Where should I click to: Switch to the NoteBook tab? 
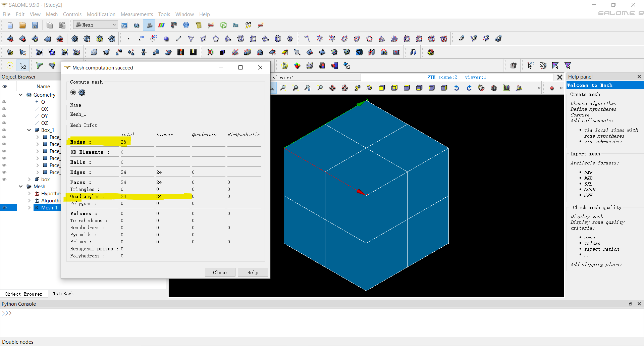pyautogui.click(x=63, y=294)
